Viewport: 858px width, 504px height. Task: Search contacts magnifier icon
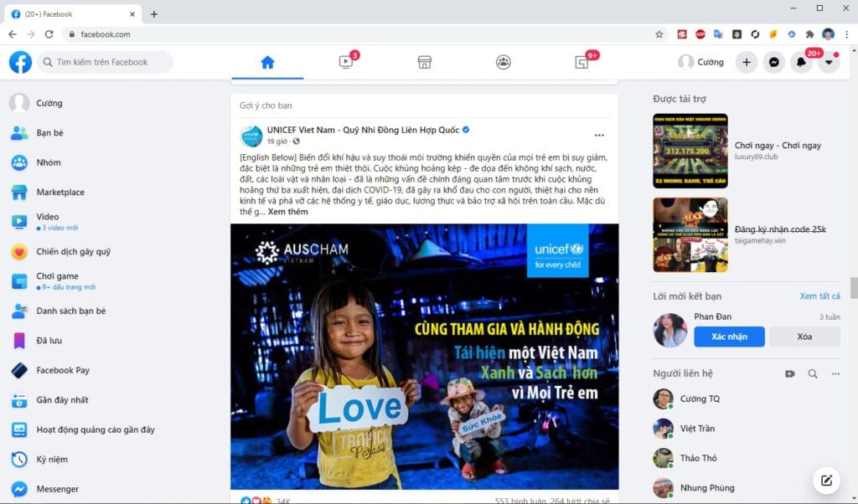(x=813, y=374)
